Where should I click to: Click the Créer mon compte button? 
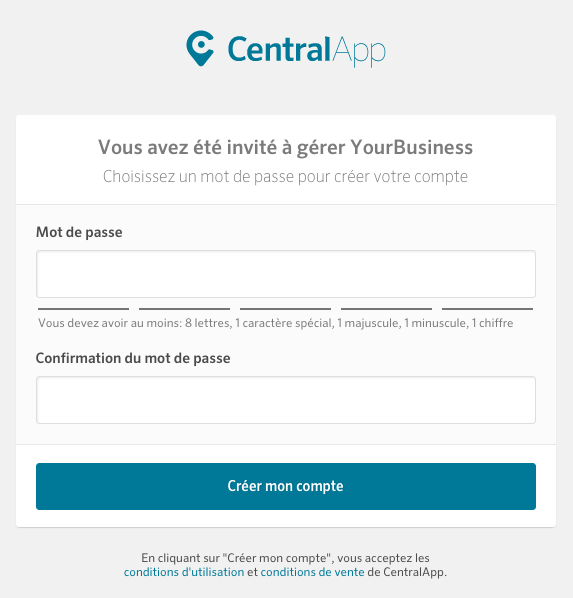pos(286,486)
